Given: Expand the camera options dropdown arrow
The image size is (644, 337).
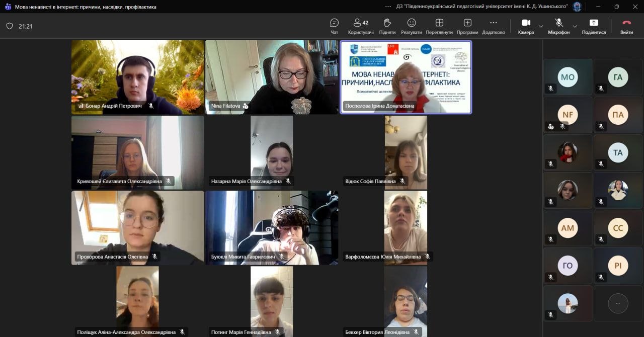Looking at the screenshot, I should pyautogui.click(x=541, y=26).
